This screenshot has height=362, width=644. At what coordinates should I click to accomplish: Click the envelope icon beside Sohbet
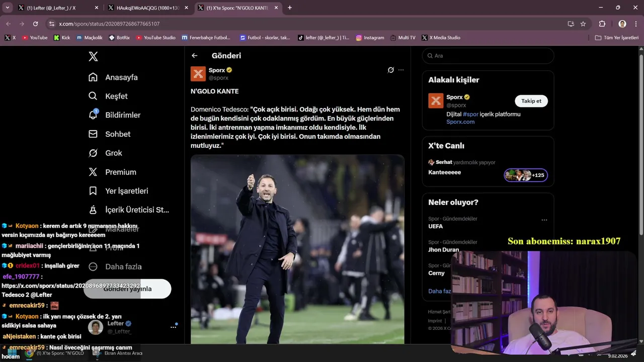coord(93,134)
